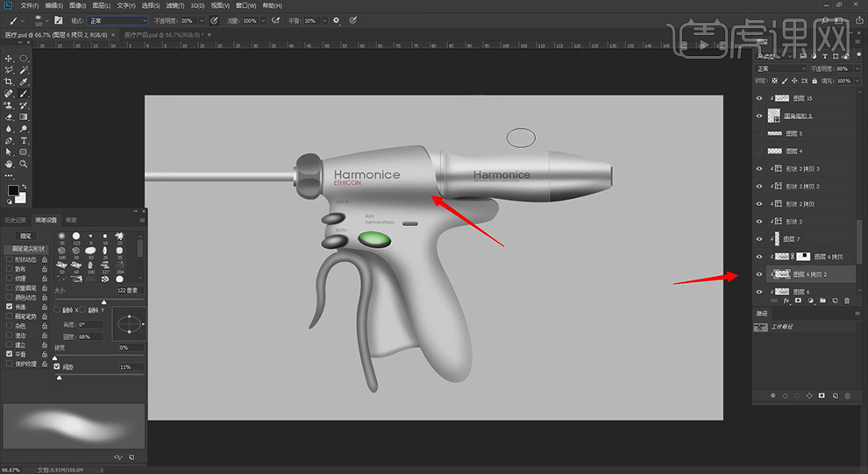Open layer blend mode dropdown
Viewport: 868px width, 474px height.
pyautogui.click(x=782, y=68)
